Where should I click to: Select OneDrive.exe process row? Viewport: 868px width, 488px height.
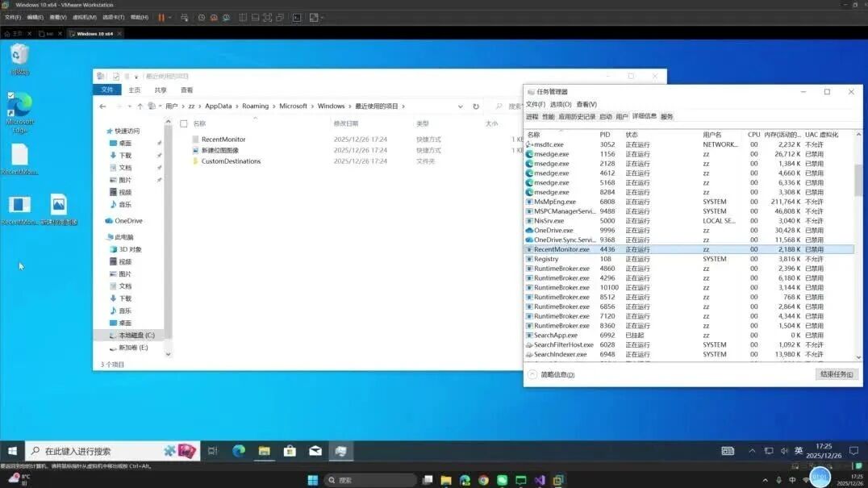[x=689, y=231]
